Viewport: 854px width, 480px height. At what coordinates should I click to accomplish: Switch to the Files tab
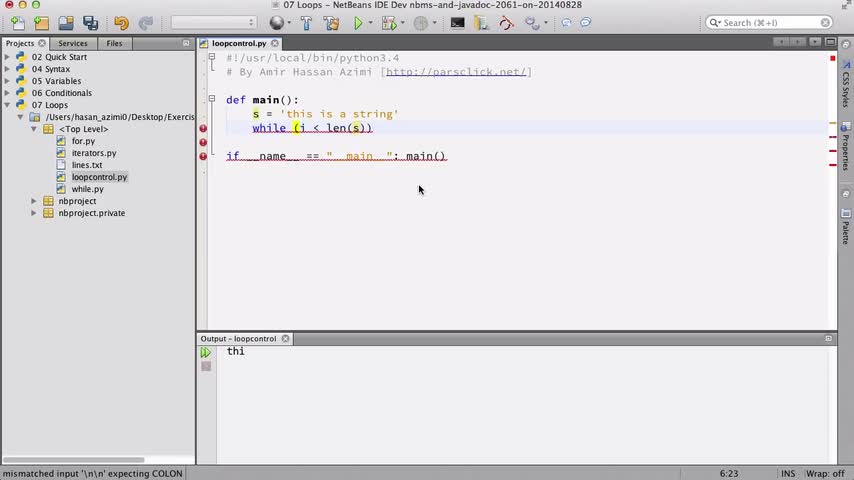pyautogui.click(x=114, y=43)
